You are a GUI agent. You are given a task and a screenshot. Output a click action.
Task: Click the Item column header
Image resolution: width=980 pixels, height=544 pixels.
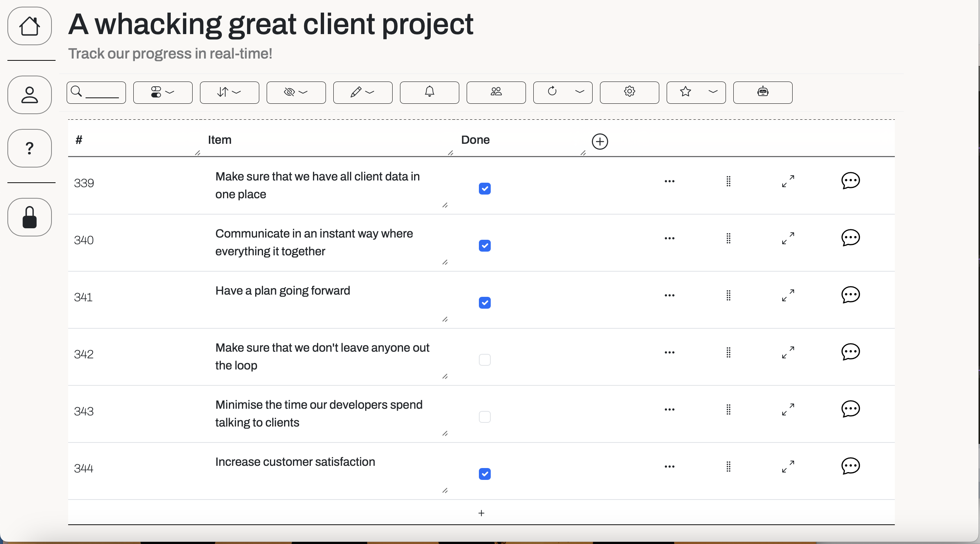[220, 140]
